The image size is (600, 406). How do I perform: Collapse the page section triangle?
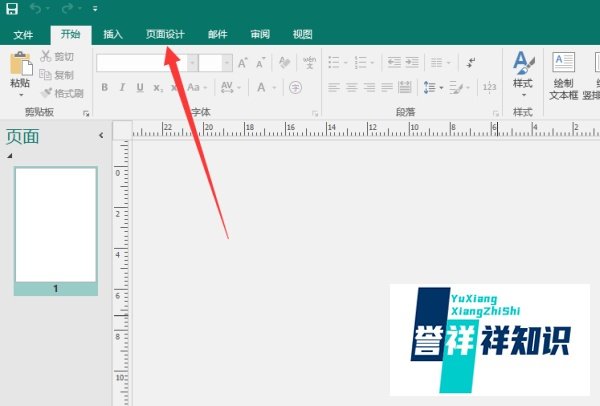(x=10, y=155)
